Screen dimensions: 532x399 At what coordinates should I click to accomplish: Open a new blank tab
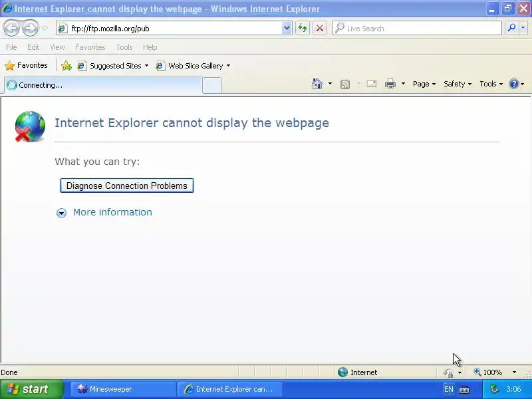[212, 85]
